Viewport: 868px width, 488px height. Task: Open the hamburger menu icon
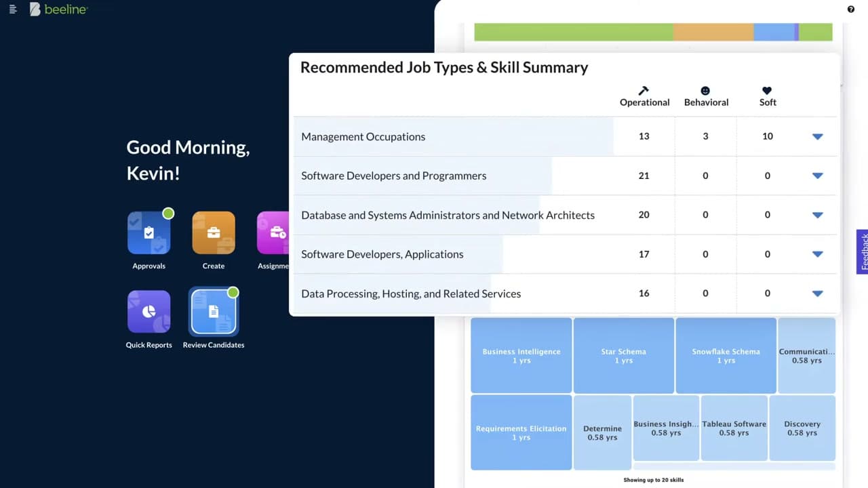[13, 9]
